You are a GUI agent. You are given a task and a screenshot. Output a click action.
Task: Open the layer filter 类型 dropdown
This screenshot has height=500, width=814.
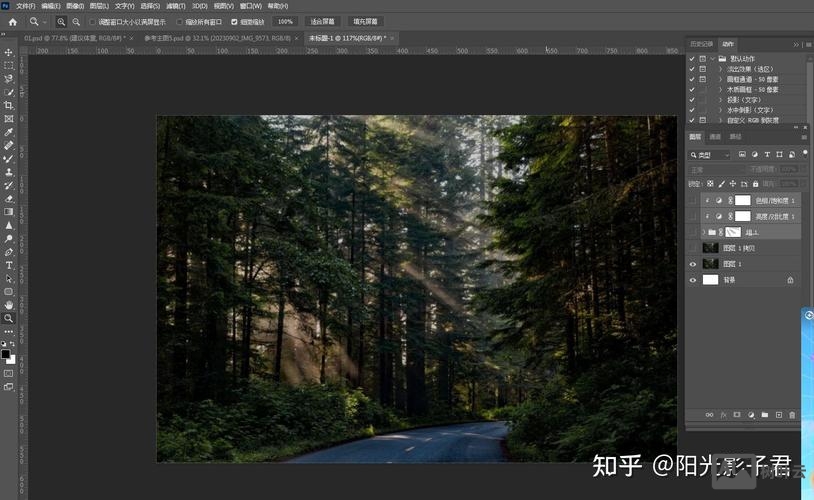pyautogui.click(x=710, y=155)
